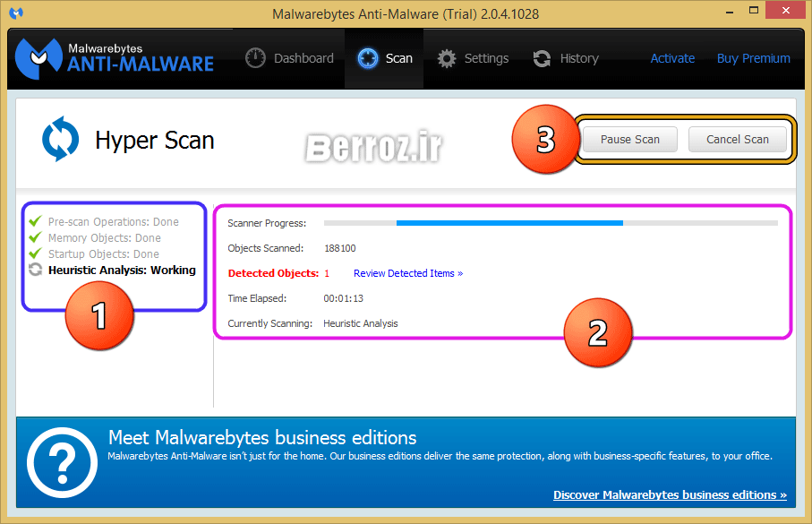
Task: Click the Hyper Scan rotating arrows icon
Action: point(61,139)
